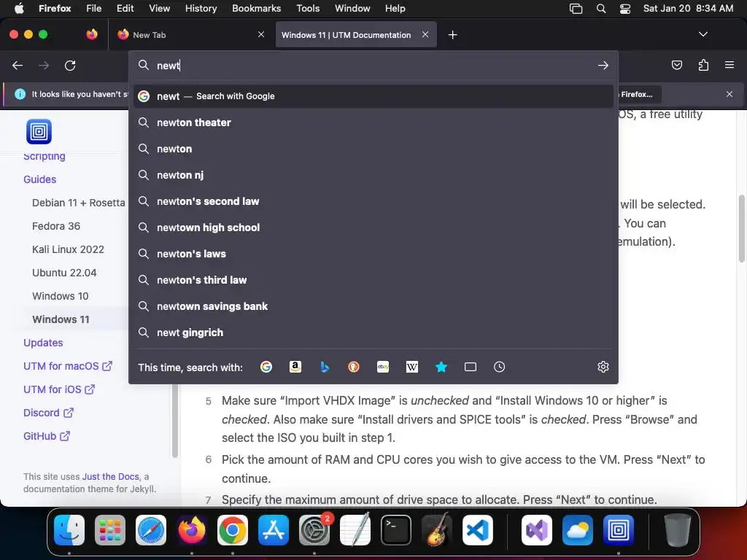Screen dimensions: 747x560
Task: Click the address bar input field
Action: pyautogui.click(x=373, y=65)
